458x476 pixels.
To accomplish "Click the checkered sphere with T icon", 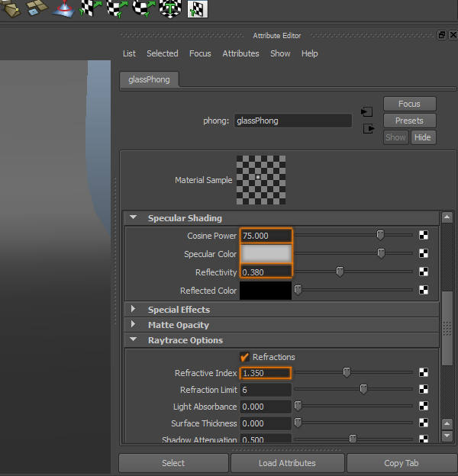I will tap(170, 8).
